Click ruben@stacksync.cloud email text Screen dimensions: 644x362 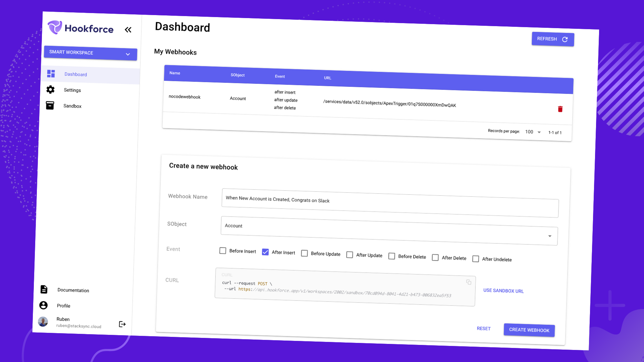point(78,326)
